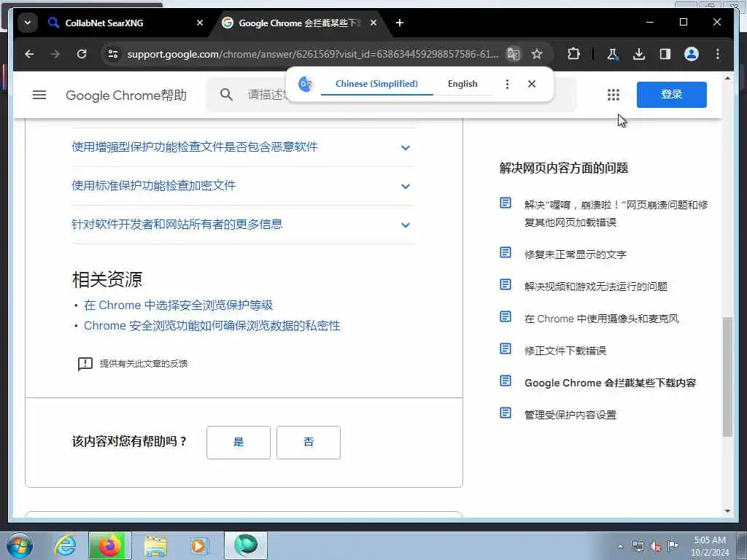Close the CollabNet SearXNG tab

click(x=200, y=23)
